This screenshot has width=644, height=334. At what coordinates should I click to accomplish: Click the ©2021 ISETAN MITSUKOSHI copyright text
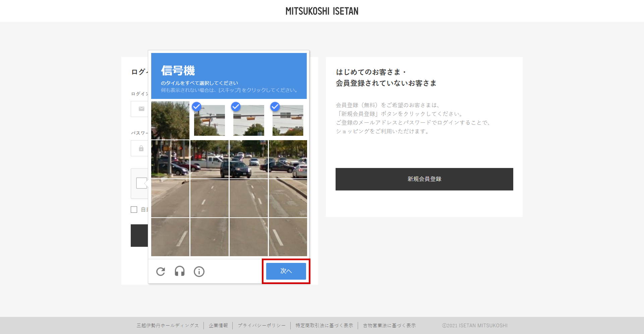click(x=475, y=326)
